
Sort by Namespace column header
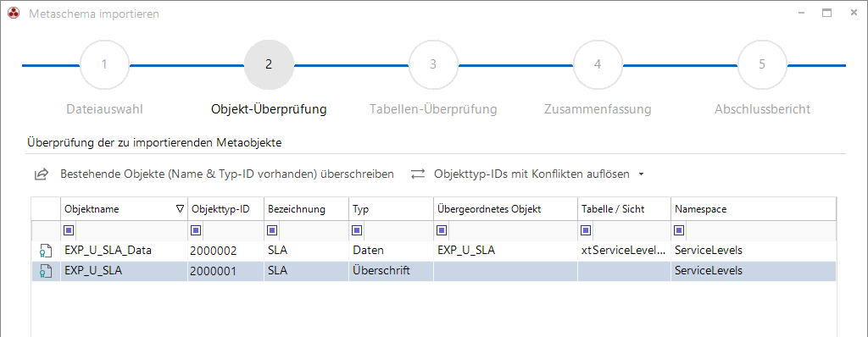tap(754, 209)
